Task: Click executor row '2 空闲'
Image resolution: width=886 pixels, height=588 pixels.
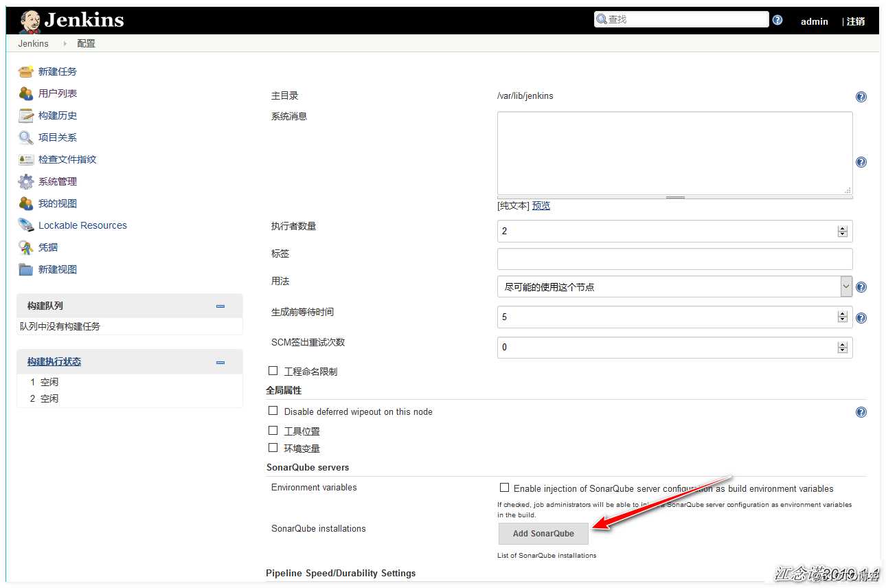Action: coord(44,398)
